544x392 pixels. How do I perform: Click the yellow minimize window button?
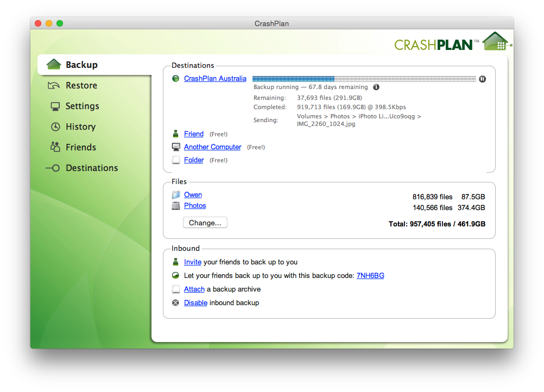tap(49, 23)
